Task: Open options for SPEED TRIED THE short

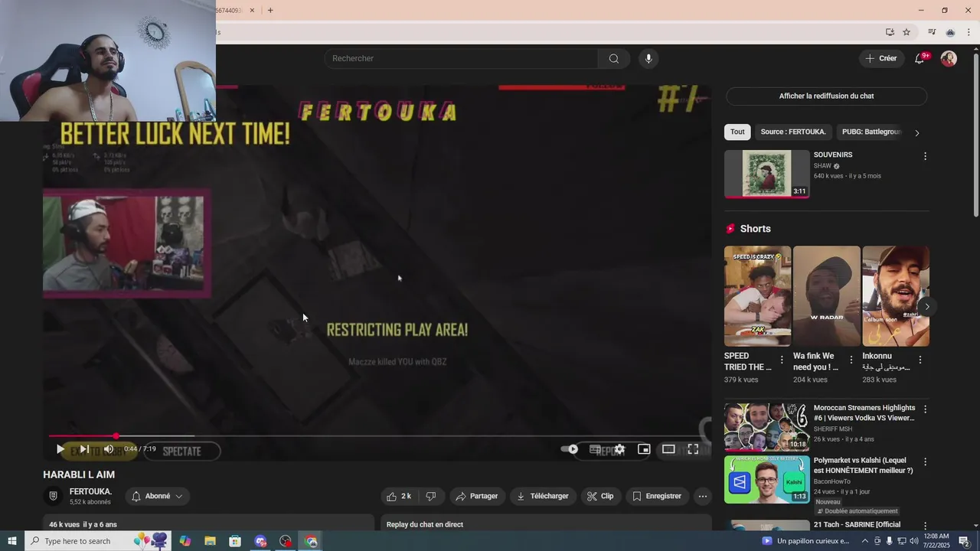Action: coord(782,360)
